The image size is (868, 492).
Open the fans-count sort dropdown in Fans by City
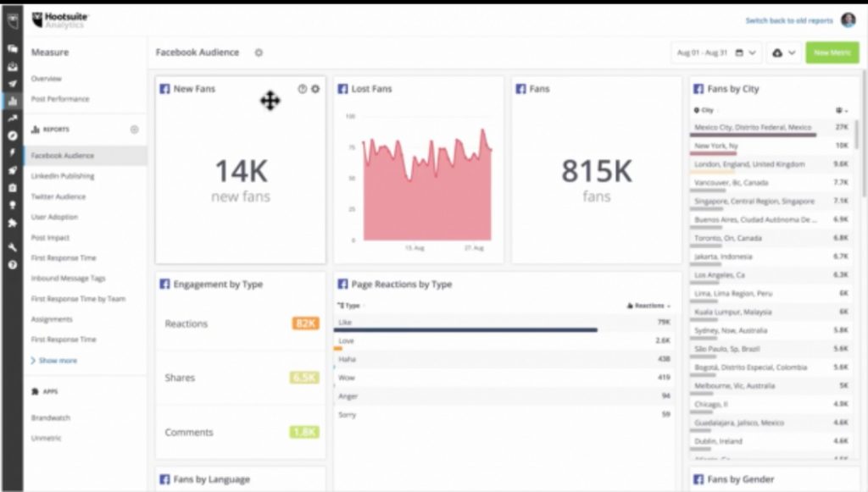pyautogui.click(x=842, y=111)
